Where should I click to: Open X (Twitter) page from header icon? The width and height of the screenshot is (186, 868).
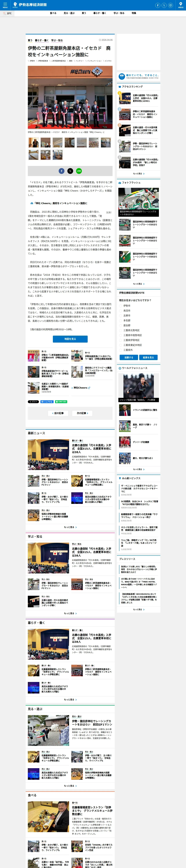point(164,5)
